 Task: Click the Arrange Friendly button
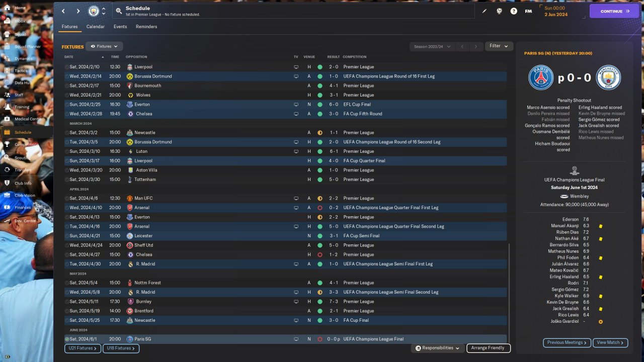tap(489, 348)
